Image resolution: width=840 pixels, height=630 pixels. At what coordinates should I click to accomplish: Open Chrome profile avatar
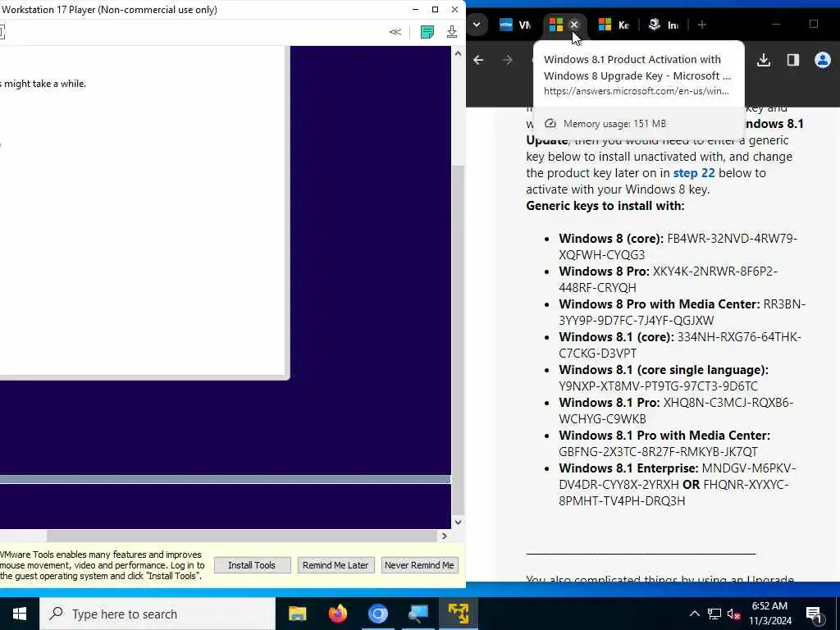tap(822, 60)
